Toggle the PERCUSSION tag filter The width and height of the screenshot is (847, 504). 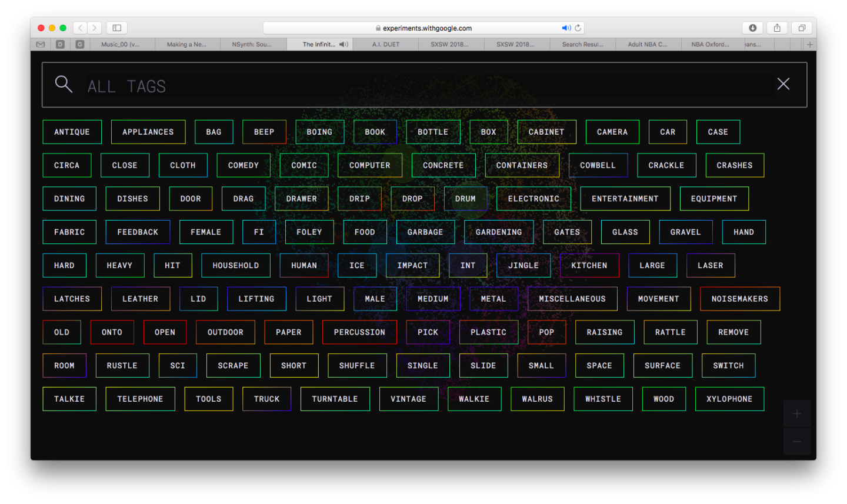tap(359, 332)
